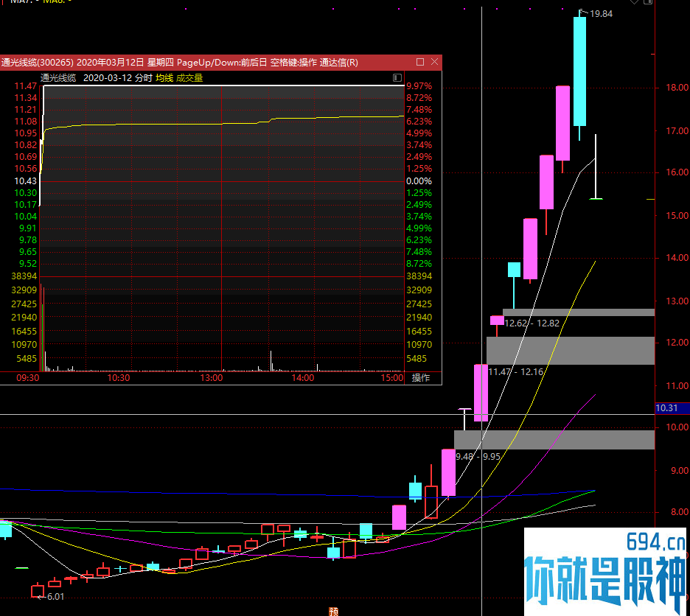Toggle the 均线 average line label
The width and height of the screenshot is (690, 616).
[164, 78]
